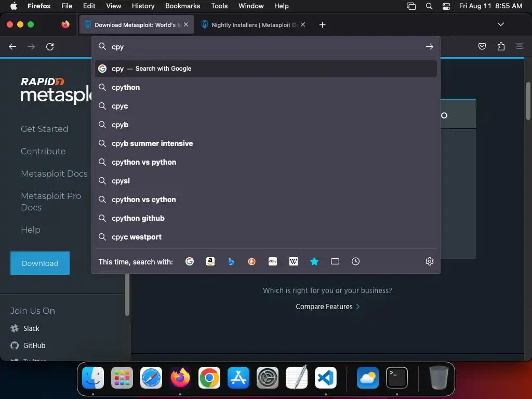Screen dimensions: 532x399
Task: Open the Bookmarks menu
Action: (182, 6)
